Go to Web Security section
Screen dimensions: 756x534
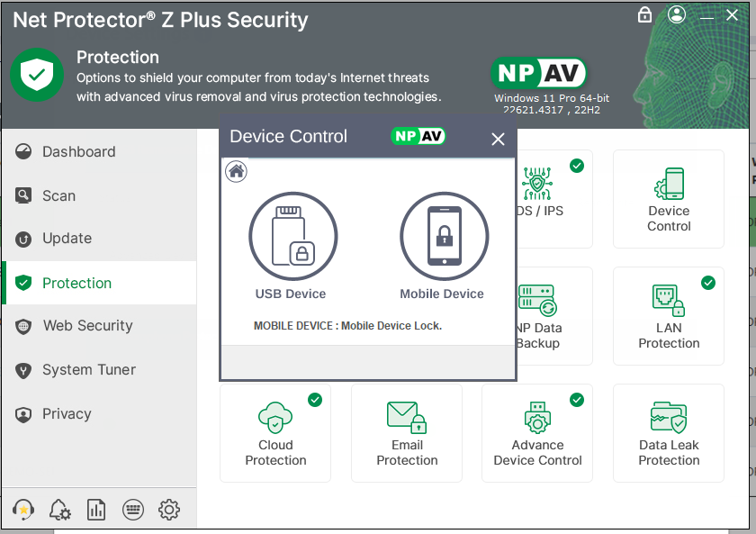pos(87,326)
